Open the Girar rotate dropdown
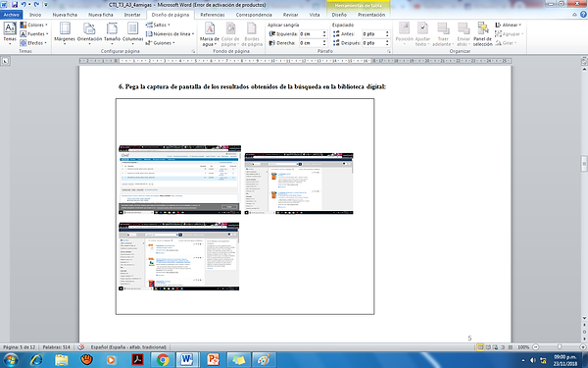This screenshot has height=368, width=588. click(506, 43)
